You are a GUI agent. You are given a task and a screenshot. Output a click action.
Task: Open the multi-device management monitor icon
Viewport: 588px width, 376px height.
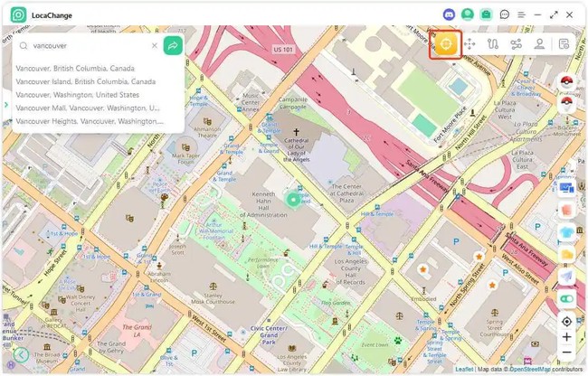click(566, 188)
